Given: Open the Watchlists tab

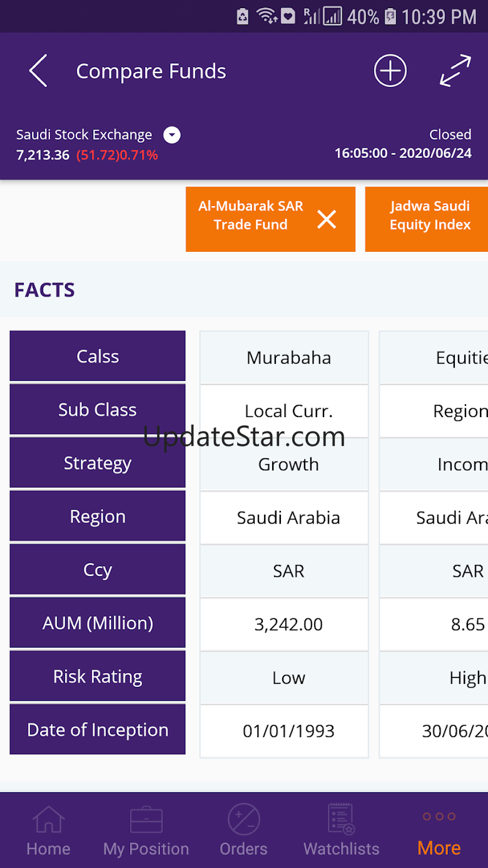Looking at the screenshot, I should click(x=342, y=830).
